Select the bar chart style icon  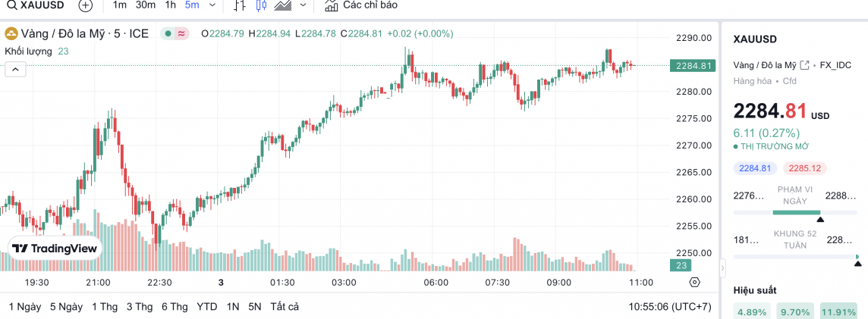240,5
